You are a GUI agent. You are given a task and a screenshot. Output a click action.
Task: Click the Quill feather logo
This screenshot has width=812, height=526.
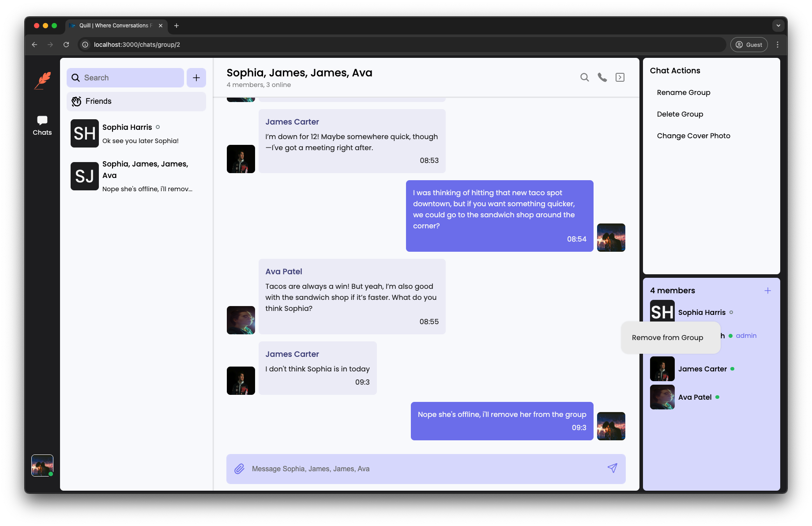[43, 80]
